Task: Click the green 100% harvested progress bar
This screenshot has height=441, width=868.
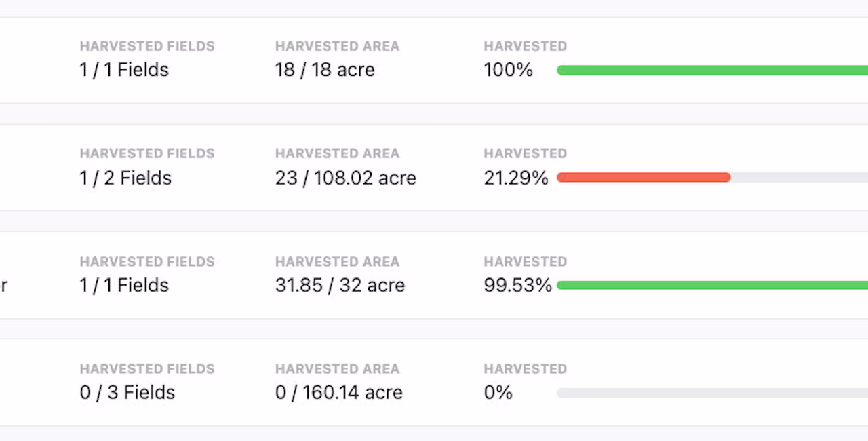Action: point(712,71)
